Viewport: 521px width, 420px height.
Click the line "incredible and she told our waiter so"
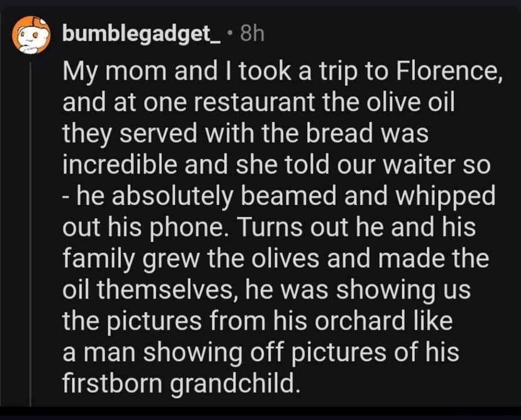[x=276, y=165]
